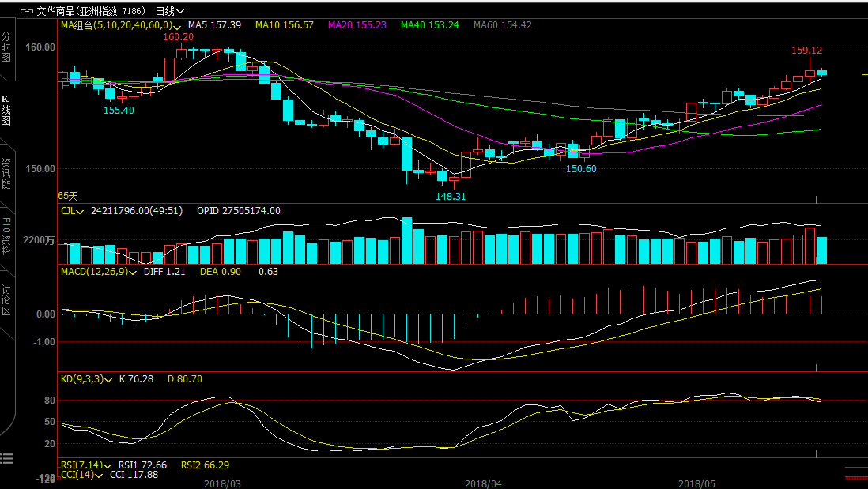
Task: Expand the MA组合 indicator dropdown
Action: (x=177, y=26)
